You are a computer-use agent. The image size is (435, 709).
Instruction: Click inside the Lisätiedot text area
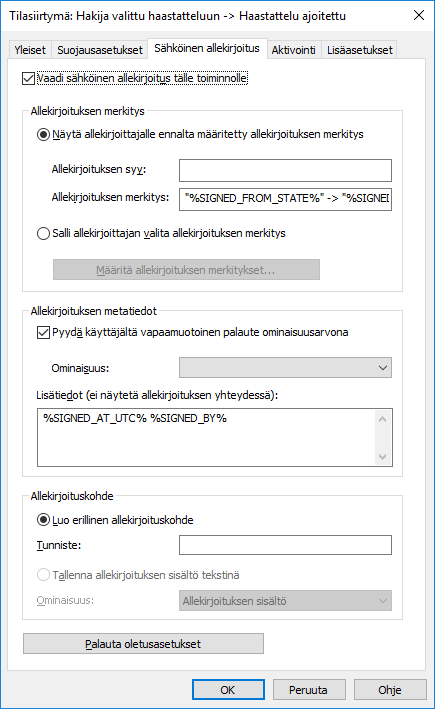pos(206,437)
